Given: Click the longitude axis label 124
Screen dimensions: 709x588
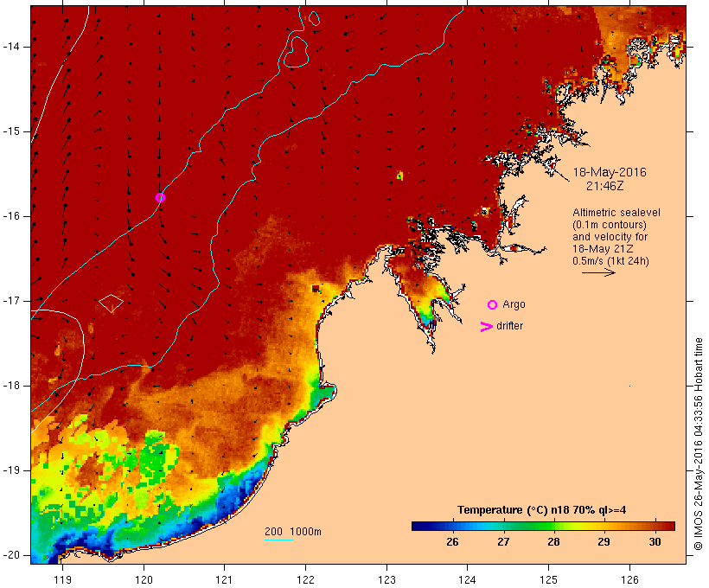Looking at the screenshot, I should pos(468,579).
